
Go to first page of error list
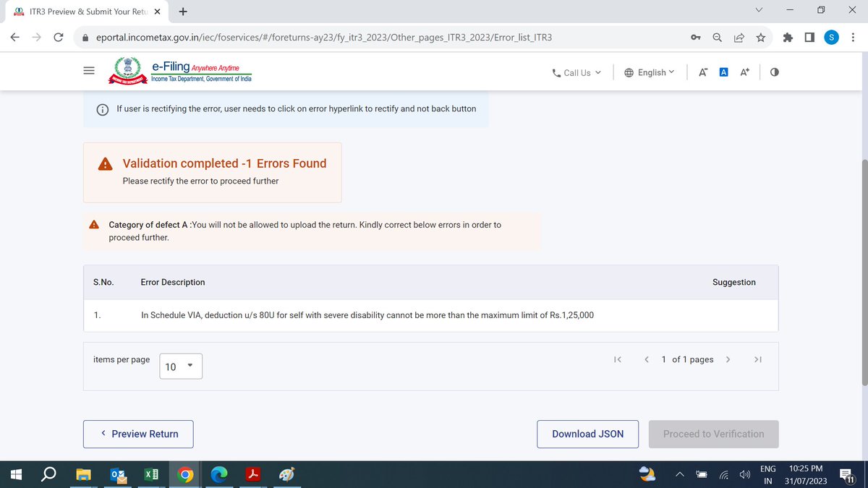[617, 359]
